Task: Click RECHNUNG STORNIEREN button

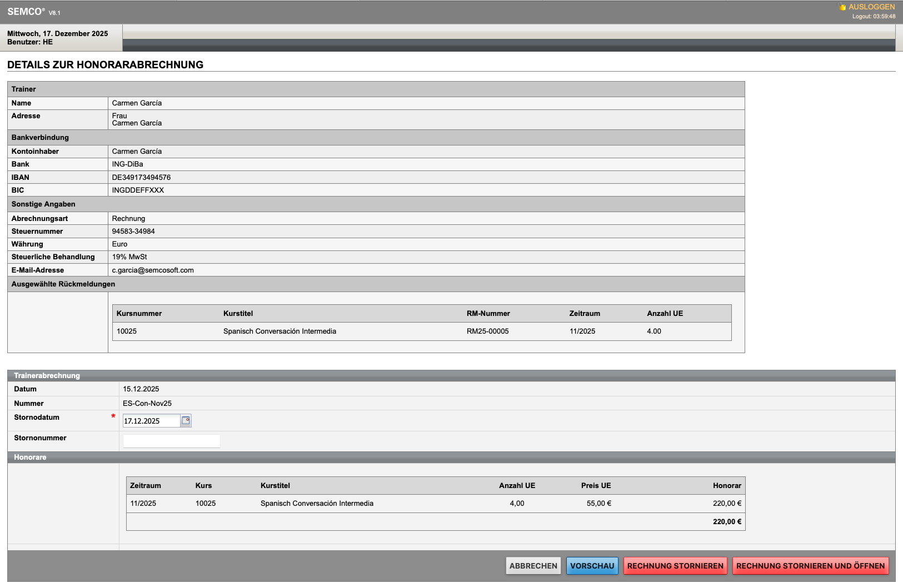Action: point(675,566)
